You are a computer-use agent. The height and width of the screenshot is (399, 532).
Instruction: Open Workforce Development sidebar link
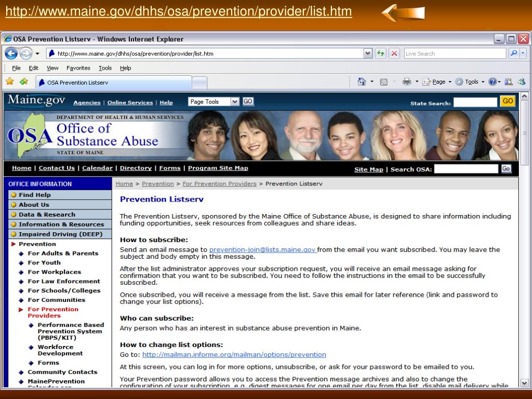tap(60, 350)
